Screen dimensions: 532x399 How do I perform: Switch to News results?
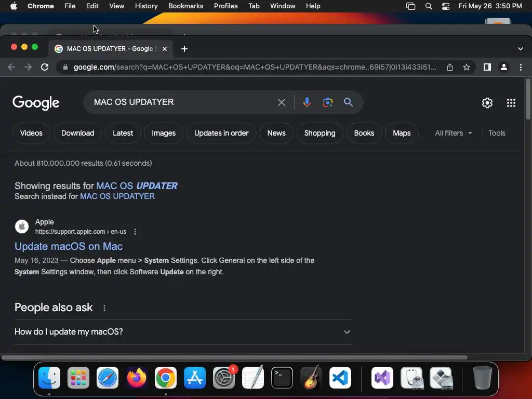tap(276, 133)
